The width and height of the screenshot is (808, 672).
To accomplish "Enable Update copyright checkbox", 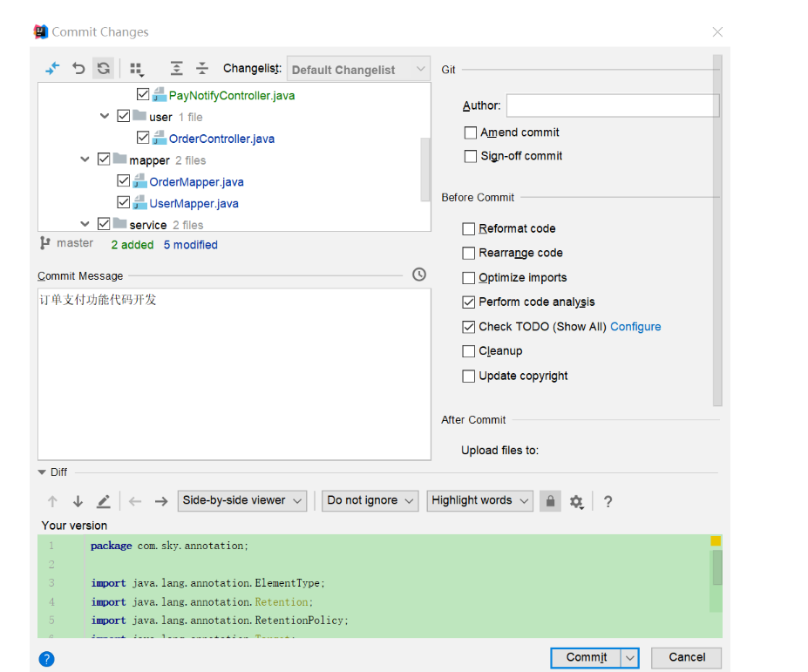I will pos(468,377).
